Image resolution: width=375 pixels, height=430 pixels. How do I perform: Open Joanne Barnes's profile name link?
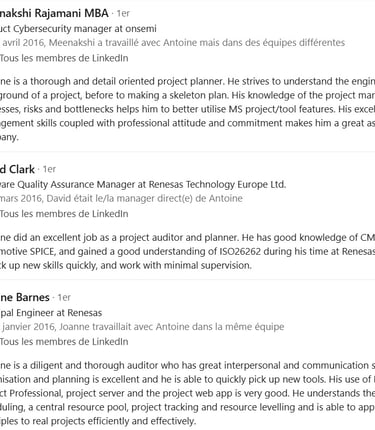pyautogui.click(x=25, y=297)
